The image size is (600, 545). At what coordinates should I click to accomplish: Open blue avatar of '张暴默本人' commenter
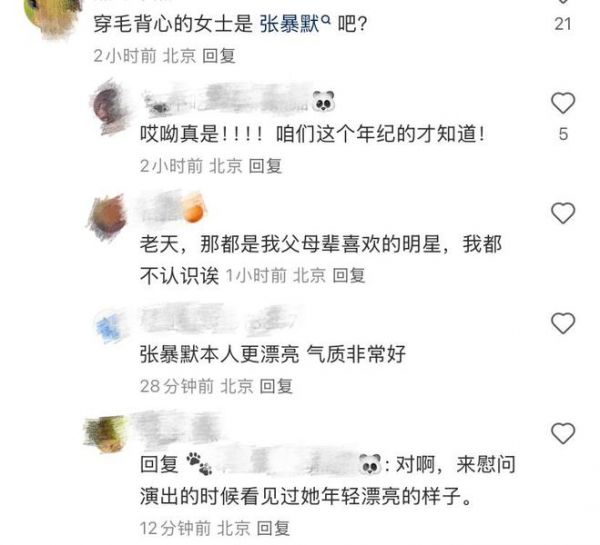pos(109,328)
